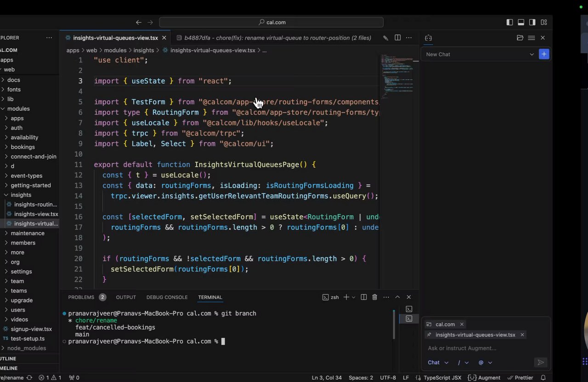Kill the terminal with the trash icon
This screenshot has height=382, width=588.
point(374,297)
